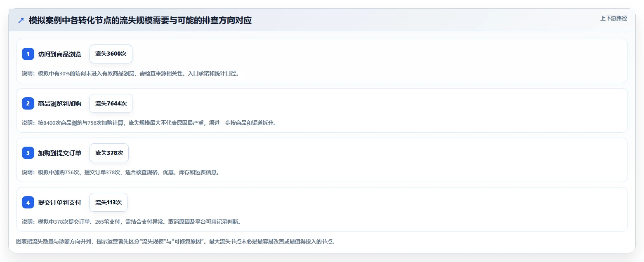Click the panel title 模拟案例中各转化节点的流失规模
Image resolution: width=644 pixels, height=262 pixels.
pos(140,21)
